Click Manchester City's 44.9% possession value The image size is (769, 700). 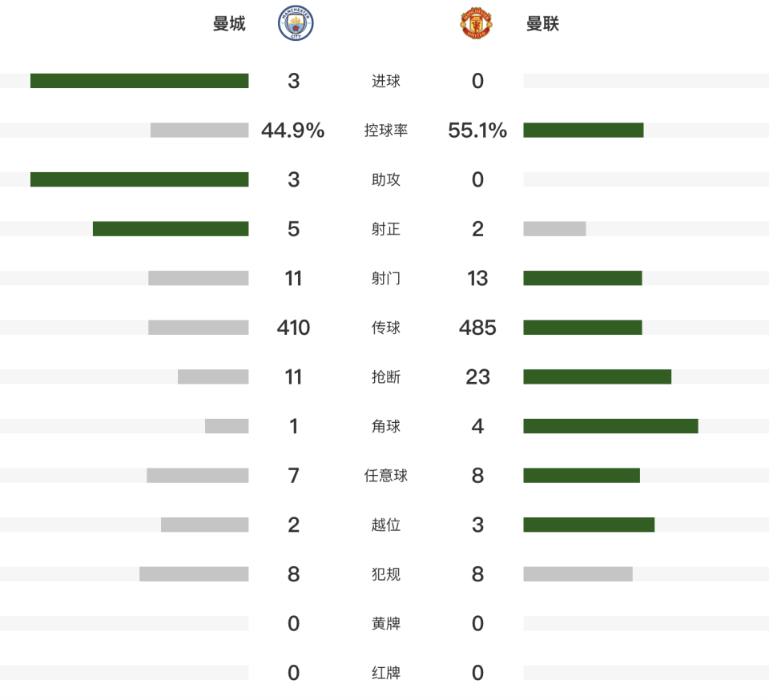point(293,131)
